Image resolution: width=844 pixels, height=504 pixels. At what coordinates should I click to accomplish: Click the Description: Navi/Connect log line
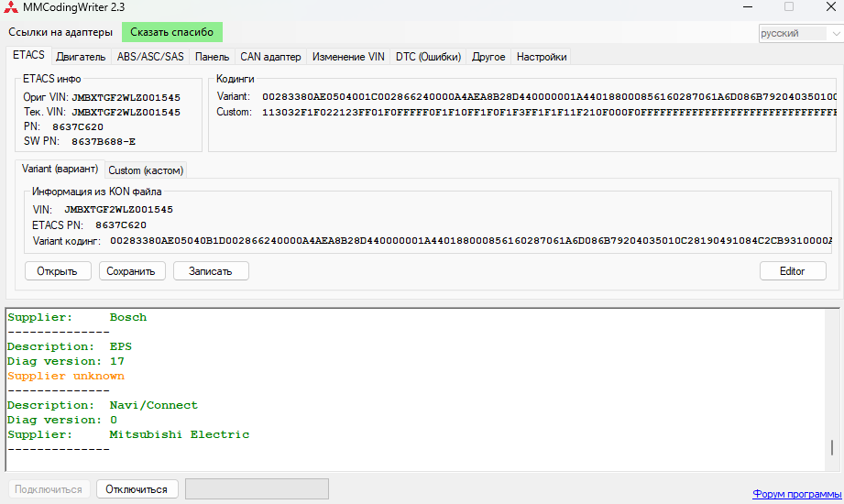click(x=103, y=405)
